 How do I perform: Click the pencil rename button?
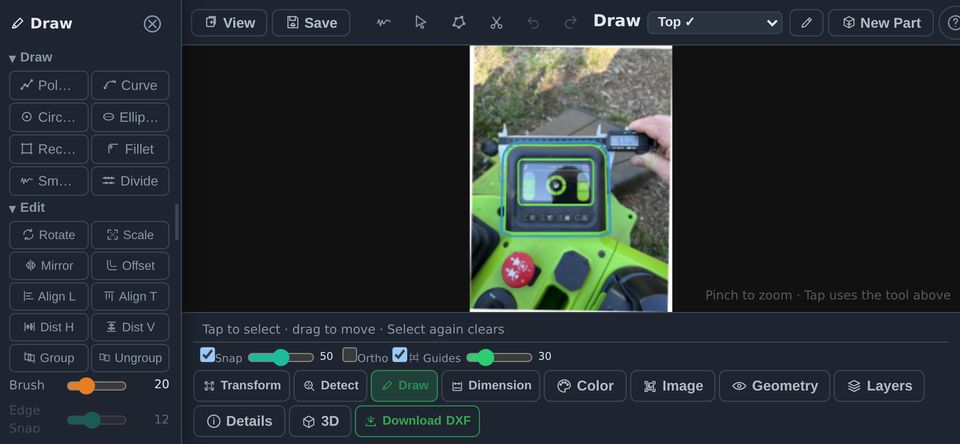[x=806, y=23]
